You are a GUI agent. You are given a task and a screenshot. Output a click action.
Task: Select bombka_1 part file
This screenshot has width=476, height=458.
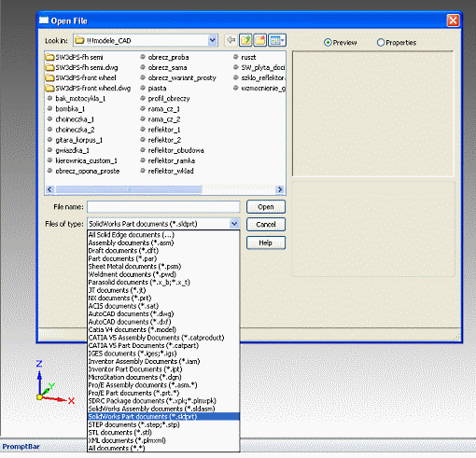[66, 109]
